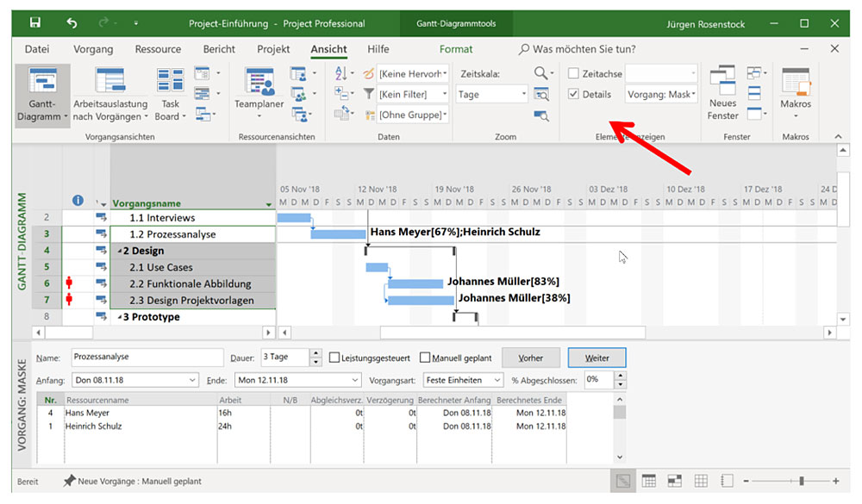Switch to the Bericht tab
The height and width of the screenshot is (504, 862).
pyautogui.click(x=219, y=49)
